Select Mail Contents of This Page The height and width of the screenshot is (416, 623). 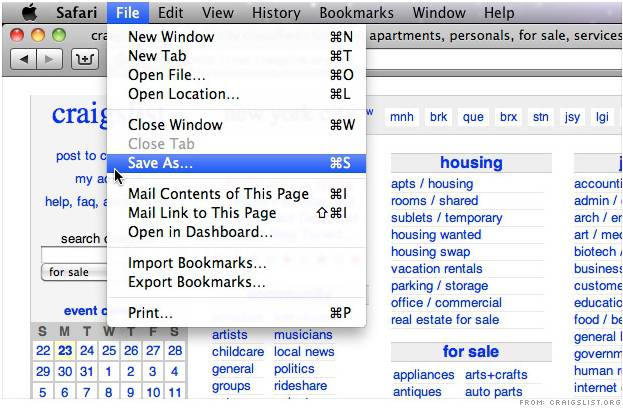pos(236,194)
